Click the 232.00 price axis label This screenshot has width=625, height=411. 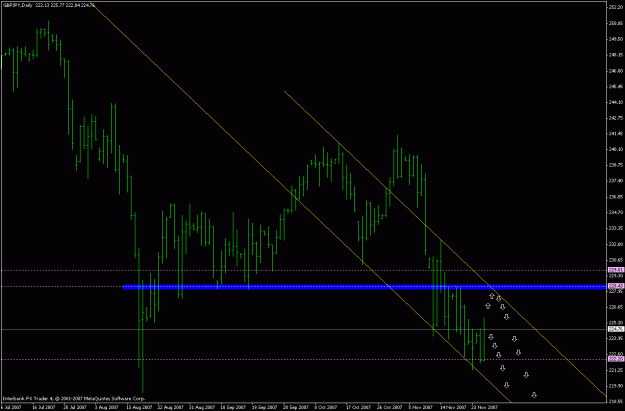[616, 244]
